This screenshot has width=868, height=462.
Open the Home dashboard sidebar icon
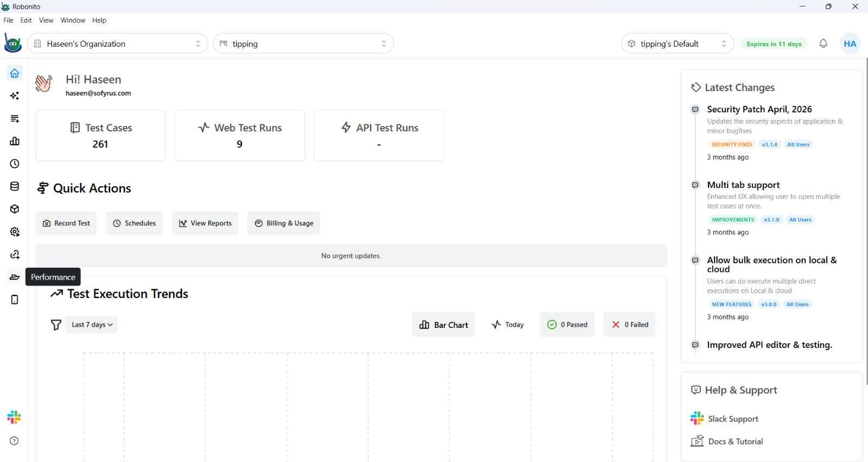(15, 73)
